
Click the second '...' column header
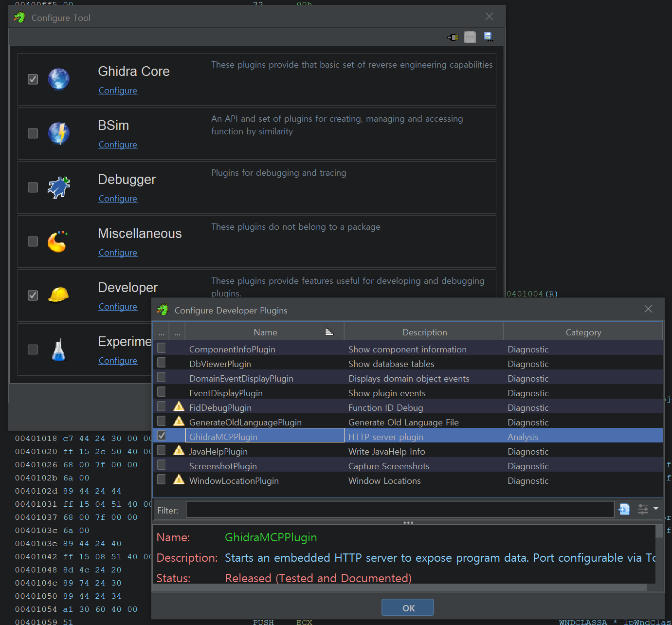(x=177, y=332)
